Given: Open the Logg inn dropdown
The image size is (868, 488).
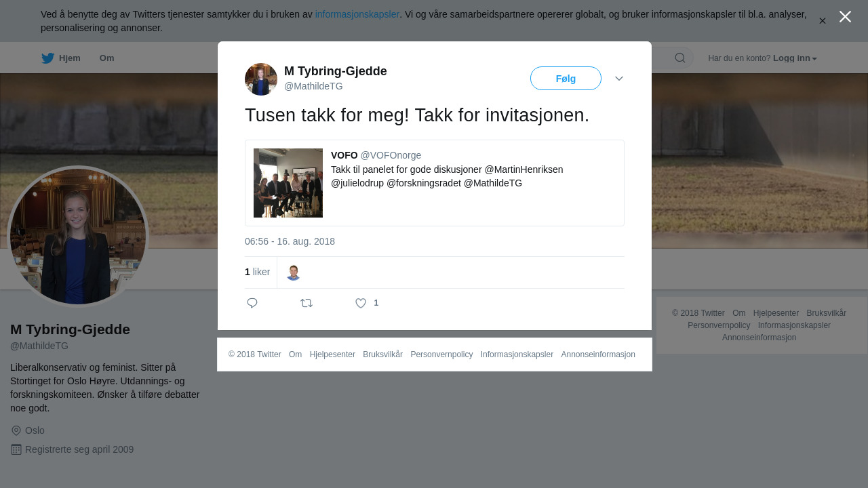Looking at the screenshot, I should click(795, 58).
